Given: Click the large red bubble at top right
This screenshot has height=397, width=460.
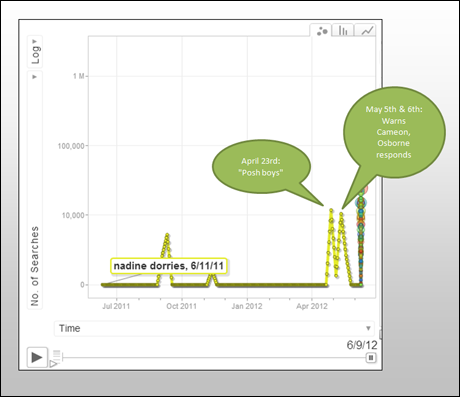Looking at the screenshot, I should [x=365, y=189].
